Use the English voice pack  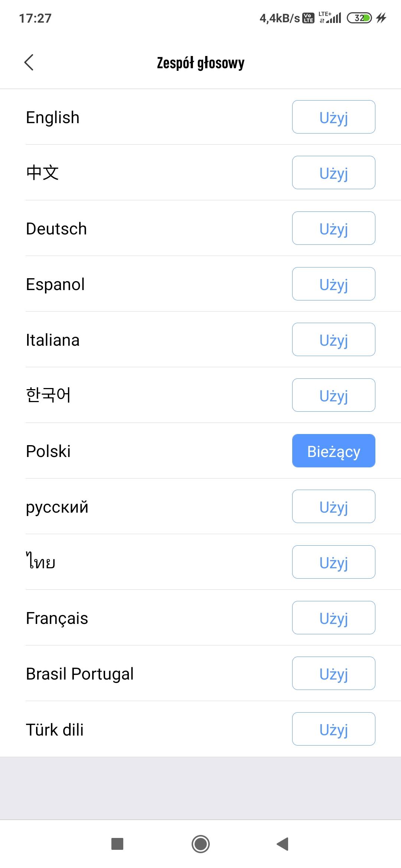[333, 117]
